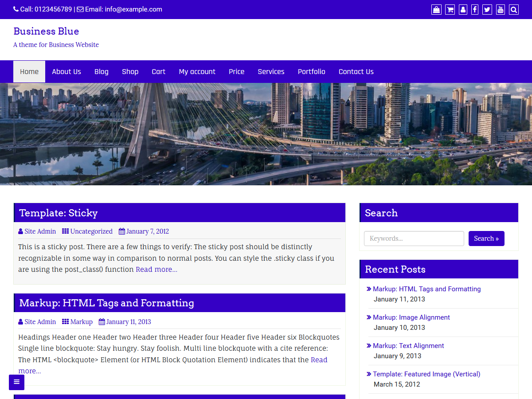Click the Uncategorized category link
This screenshot has width=532, height=399.
click(91, 231)
